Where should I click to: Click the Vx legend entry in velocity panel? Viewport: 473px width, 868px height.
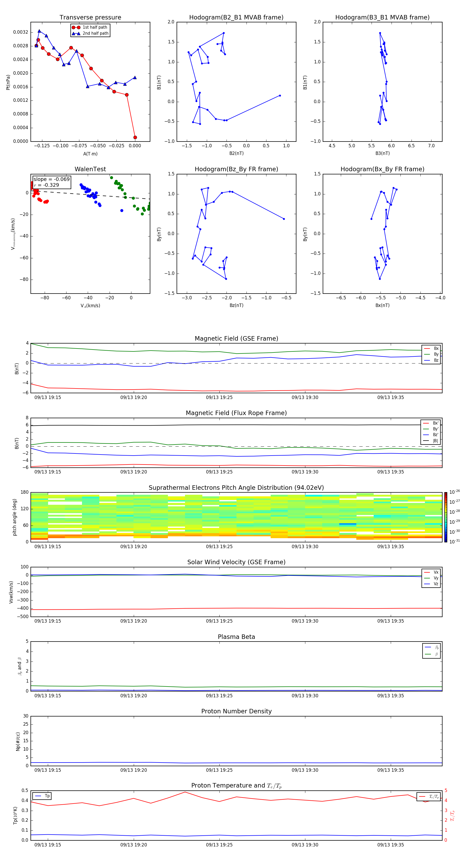(431, 572)
